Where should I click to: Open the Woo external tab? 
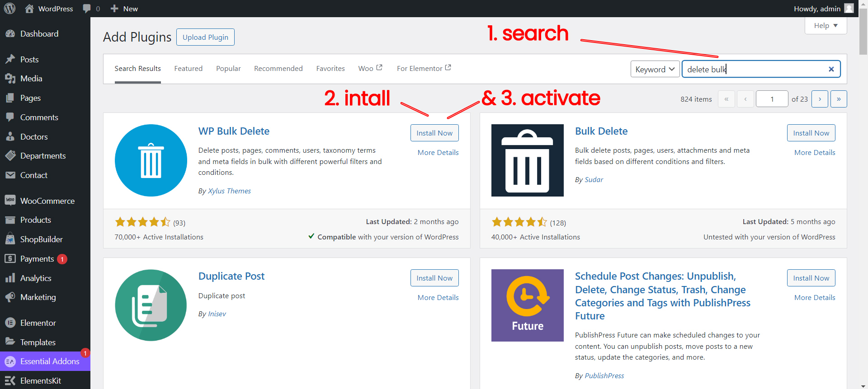pos(370,68)
